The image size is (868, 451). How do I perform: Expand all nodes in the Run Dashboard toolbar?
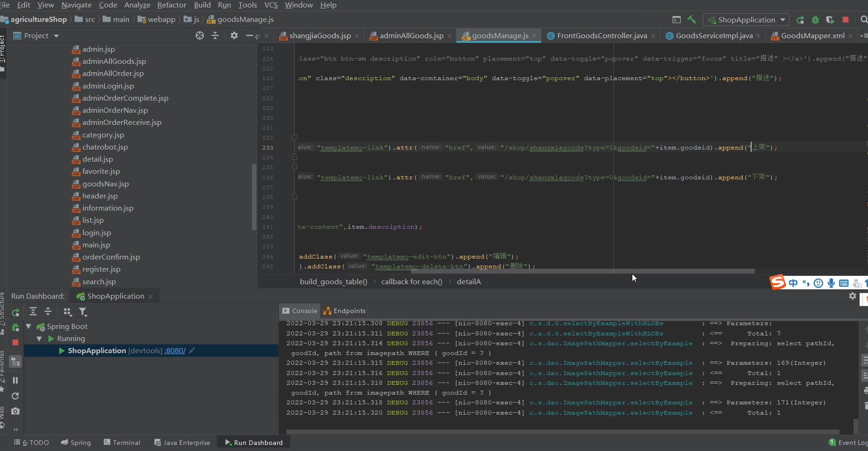[x=33, y=311]
